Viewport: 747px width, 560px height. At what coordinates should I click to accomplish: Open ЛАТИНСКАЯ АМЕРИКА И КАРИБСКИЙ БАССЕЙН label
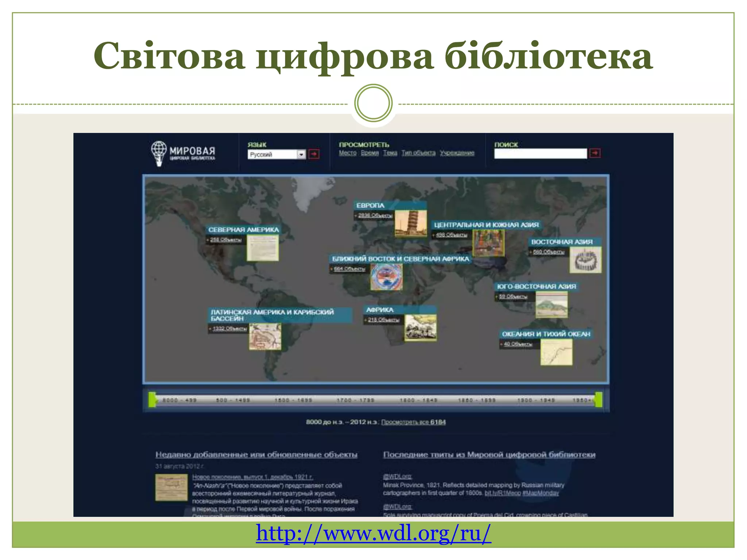coord(280,315)
